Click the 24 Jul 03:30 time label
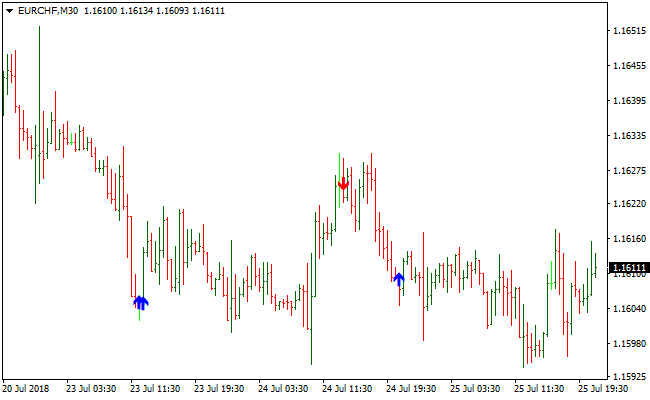 [283, 389]
